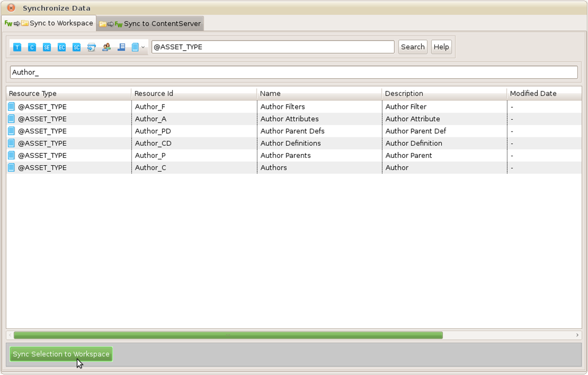Click the dark blue stacked-pages toolbar icon
Screen dimensions: 588x375
tap(121, 48)
